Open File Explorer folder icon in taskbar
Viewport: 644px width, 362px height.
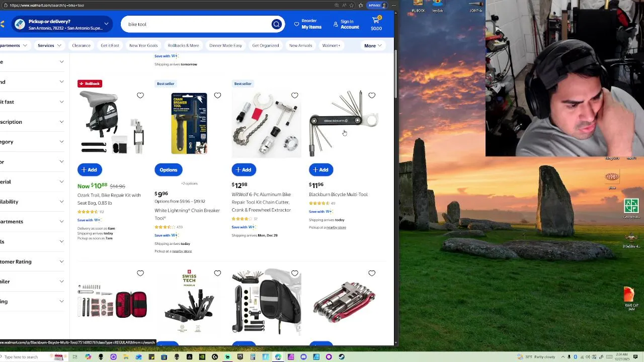126,357
